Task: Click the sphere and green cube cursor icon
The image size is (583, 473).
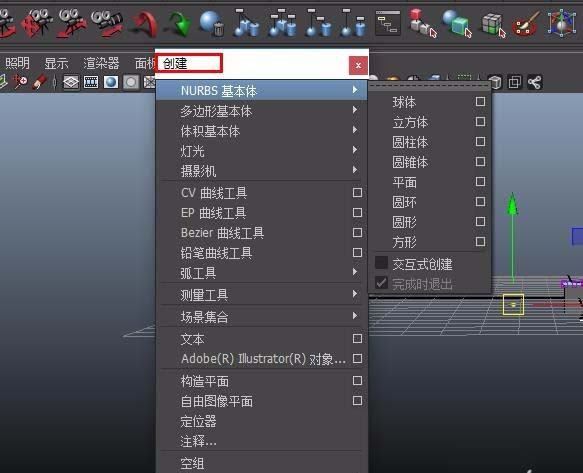Action: 457,23
